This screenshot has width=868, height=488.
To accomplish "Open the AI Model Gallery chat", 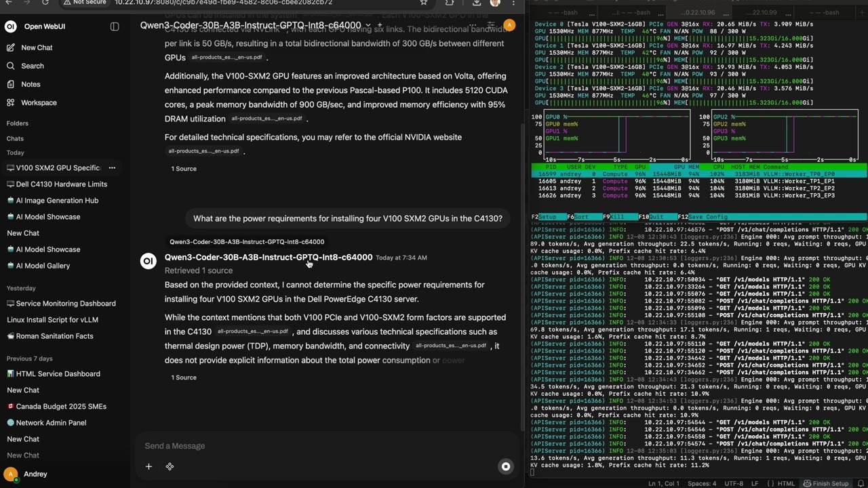I will tap(43, 266).
